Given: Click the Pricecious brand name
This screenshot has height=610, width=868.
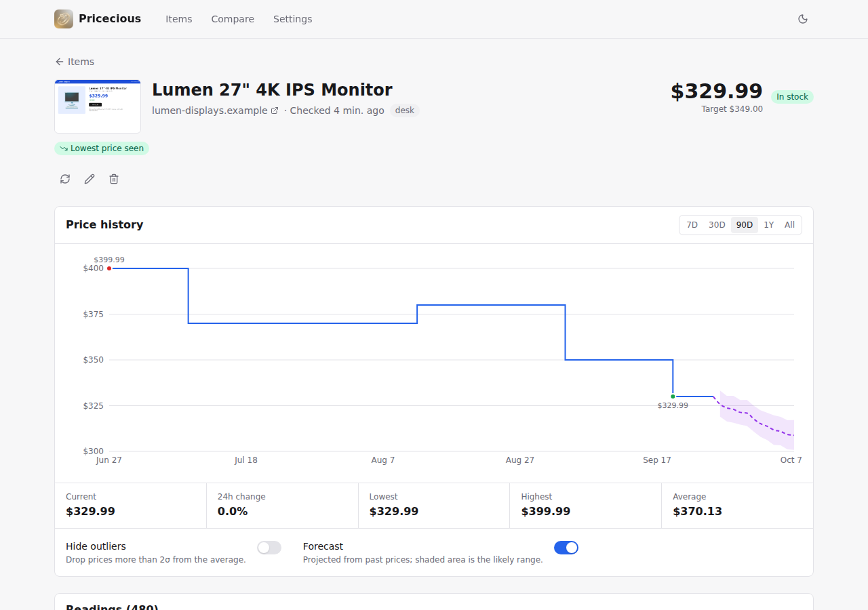Looking at the screenshot, I should (x=110, y=19).
